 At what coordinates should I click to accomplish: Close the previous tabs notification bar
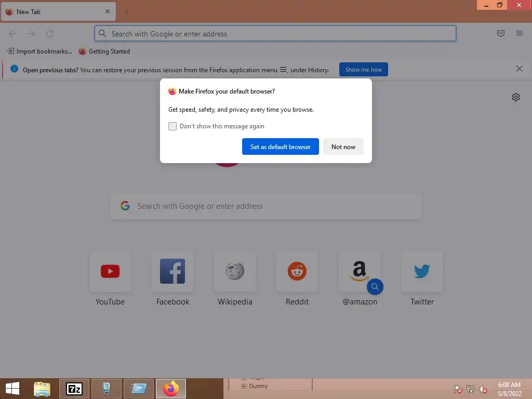(519, 69)
